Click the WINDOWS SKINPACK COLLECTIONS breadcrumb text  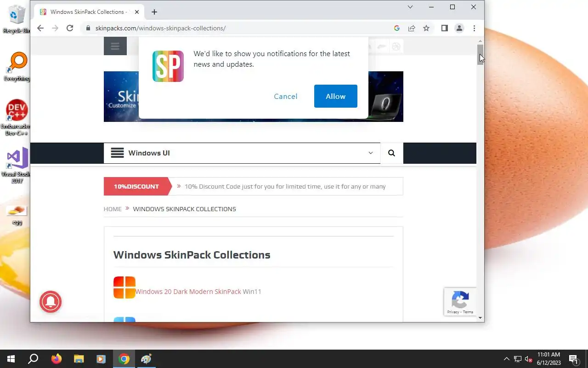pos(184,209)
